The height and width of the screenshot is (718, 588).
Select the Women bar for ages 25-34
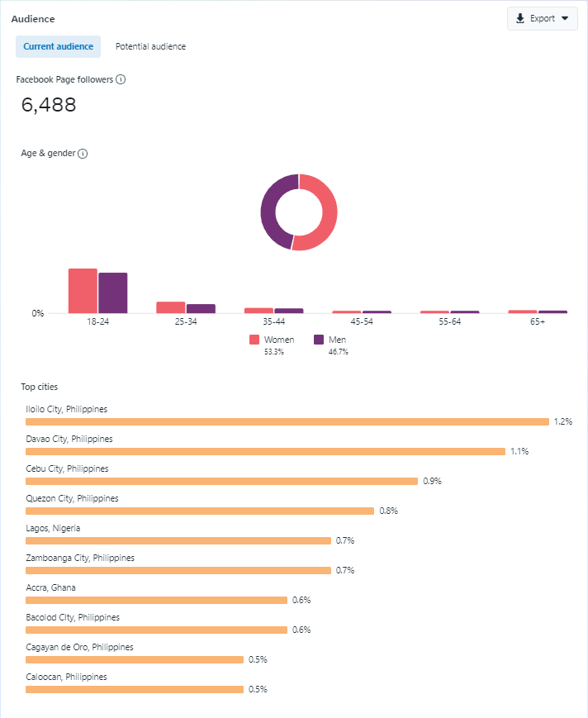click(x=170, y=307)
